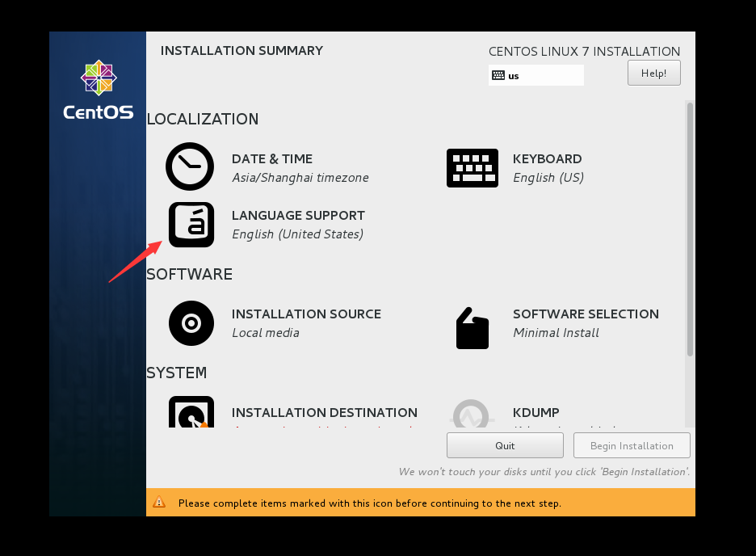Screen dimensions: 756x556
Task: Click the SYSTEM section heading
Action: tap(176, 373)
